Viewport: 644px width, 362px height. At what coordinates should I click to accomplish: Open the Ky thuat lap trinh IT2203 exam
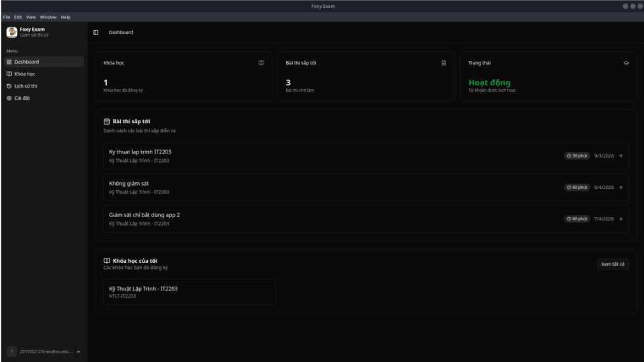click(x=366, y=156)
